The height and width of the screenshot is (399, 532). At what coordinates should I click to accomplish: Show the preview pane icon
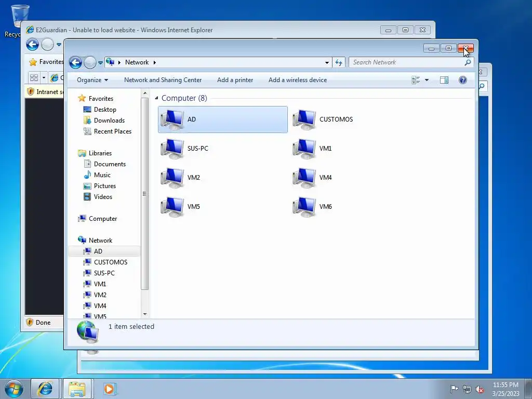(444, 80)
